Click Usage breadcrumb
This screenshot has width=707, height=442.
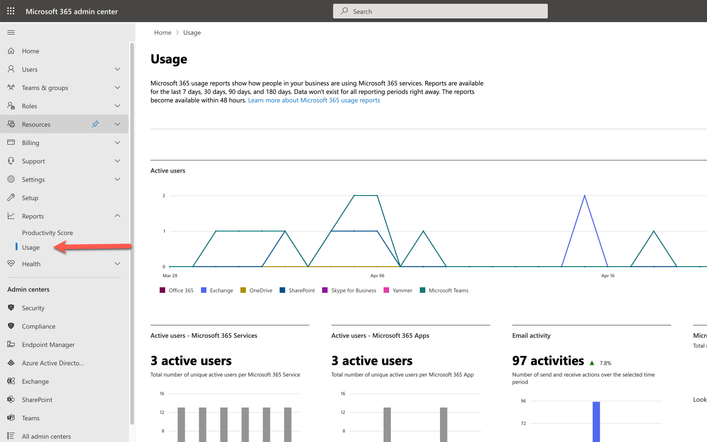coord(192,32)
